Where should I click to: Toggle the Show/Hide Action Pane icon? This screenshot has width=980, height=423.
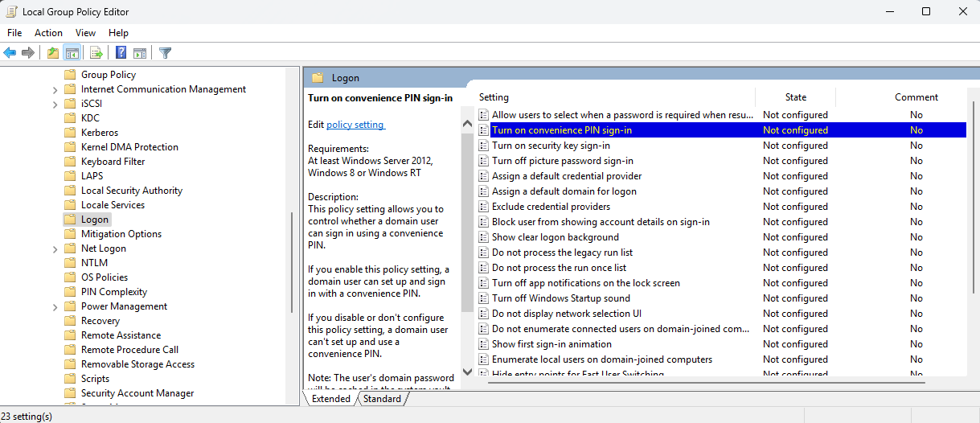pos(140,53)
